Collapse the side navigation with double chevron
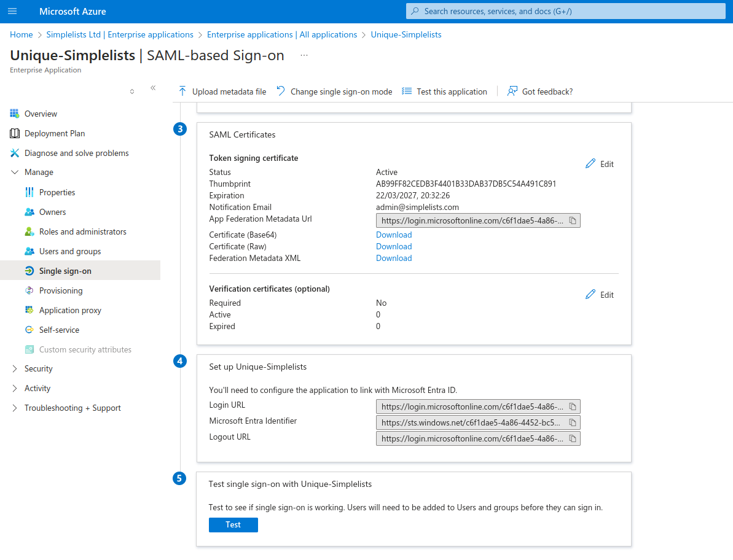This screenshot has height=560, width=733. 153,88
